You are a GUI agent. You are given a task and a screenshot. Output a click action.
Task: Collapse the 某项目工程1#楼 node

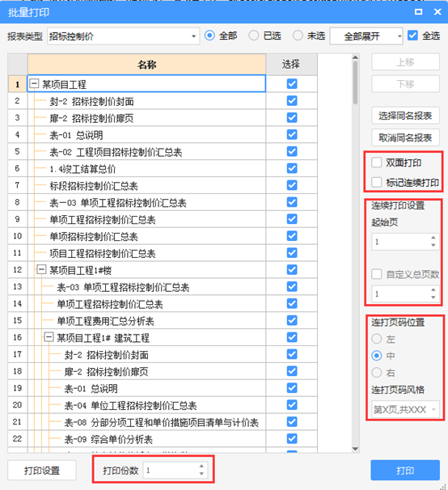(41, 269)
